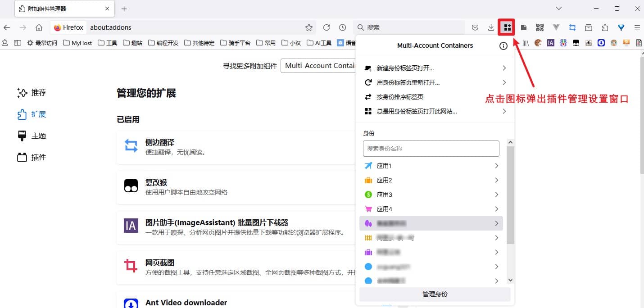Click the 管理身份 button
The width and height of the screenshot is (644, 308).
tap(435, 294)
